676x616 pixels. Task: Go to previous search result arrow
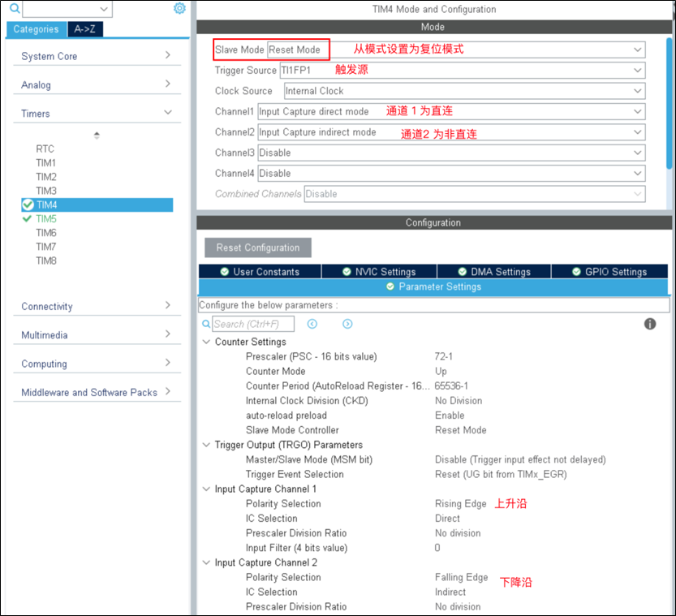[x=312, y=324]
